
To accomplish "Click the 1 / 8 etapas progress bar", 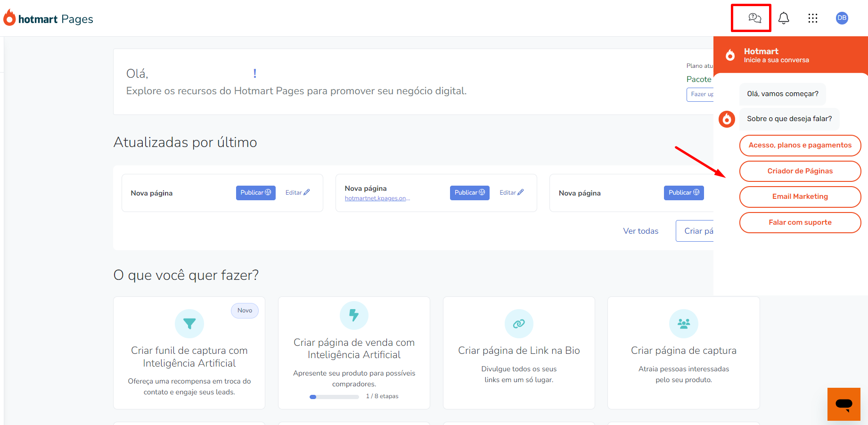I will (x=334, y=397).
